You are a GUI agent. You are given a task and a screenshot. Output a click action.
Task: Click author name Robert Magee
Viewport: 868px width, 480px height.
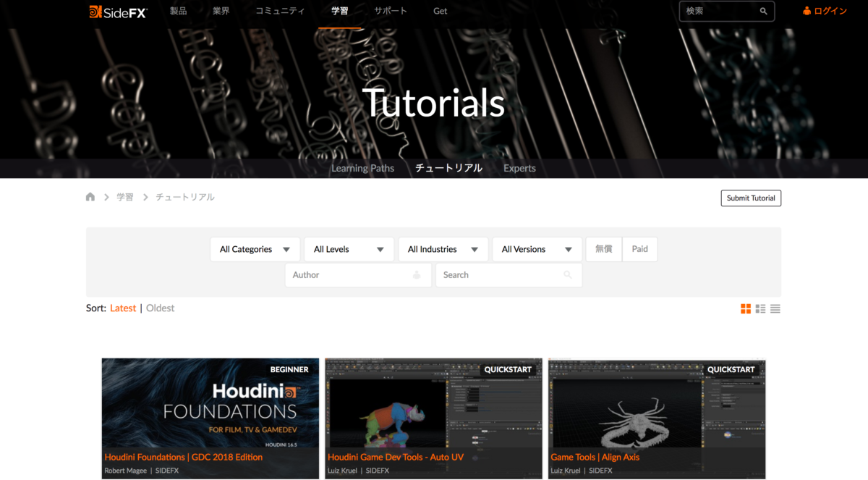[125, 471]
